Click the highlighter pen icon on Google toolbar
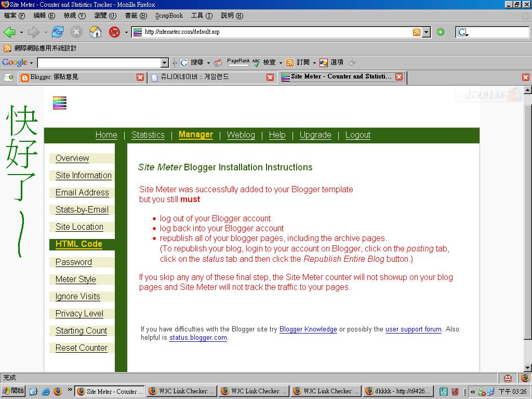Image resolution: width=532 pixels, height=399 pixels. coord(352,62)
